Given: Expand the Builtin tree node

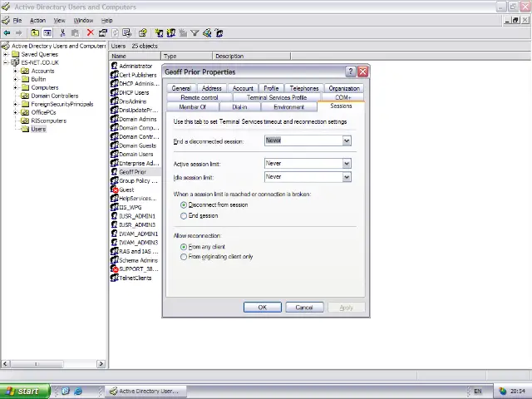Looking at the screenshot, I should tap(15, 79).
